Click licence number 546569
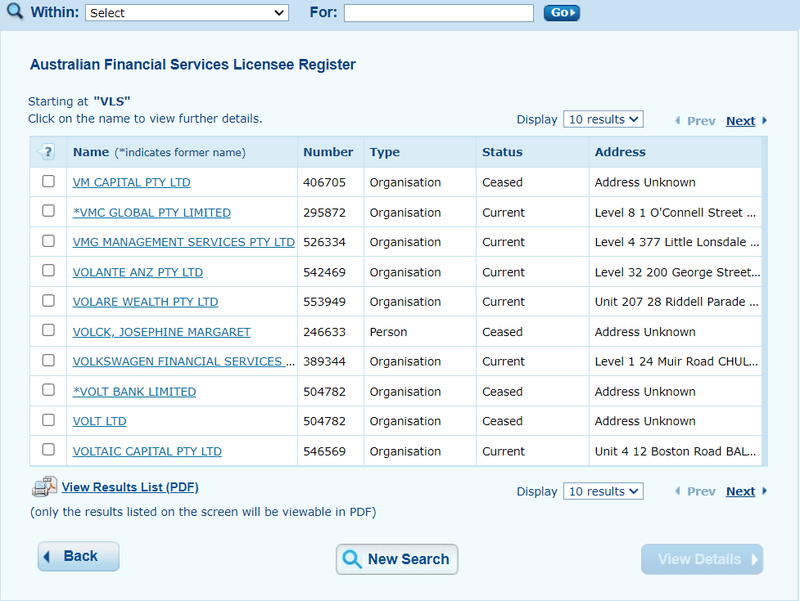The image size is (800, 601). click(x=324, y=452)
